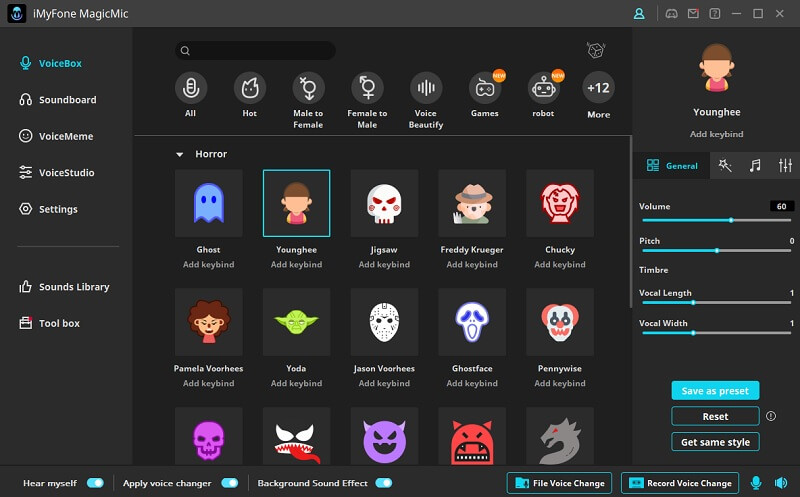The width and height of the screenshot is (800, 497).
Task: Click the info icon beside Reset
Action: pos(770,416)
